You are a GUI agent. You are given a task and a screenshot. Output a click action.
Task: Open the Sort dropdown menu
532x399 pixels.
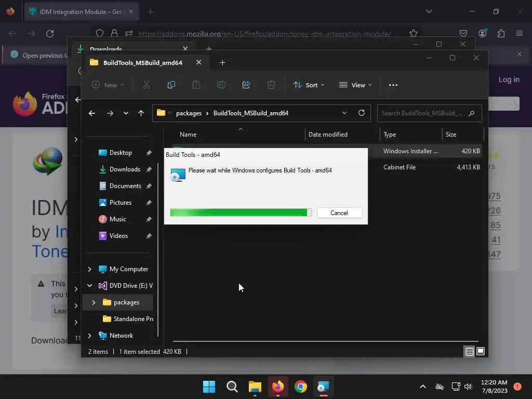[309, 85]
